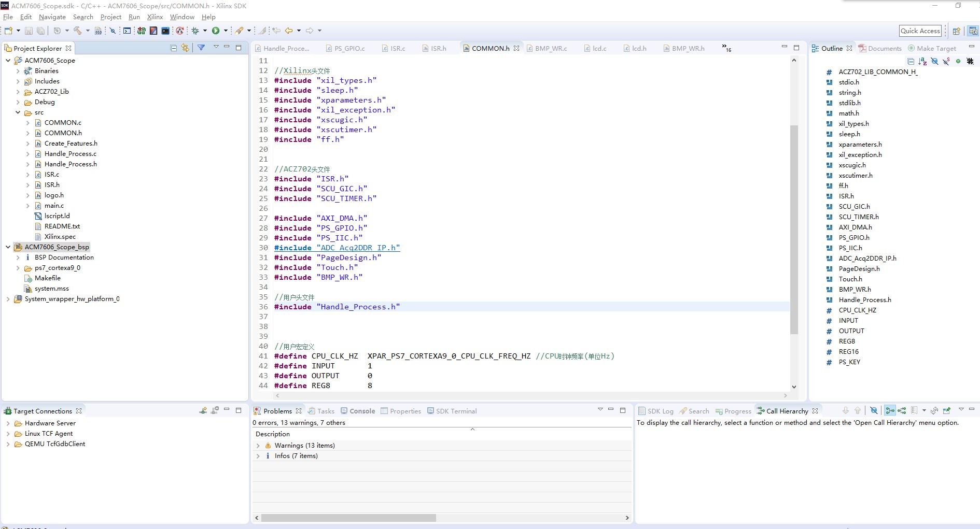Toggle hide variables filter in Call Hierarchy
Image resolution: width=980 pixels, height=529 pixels.
[x=874, y=410]
